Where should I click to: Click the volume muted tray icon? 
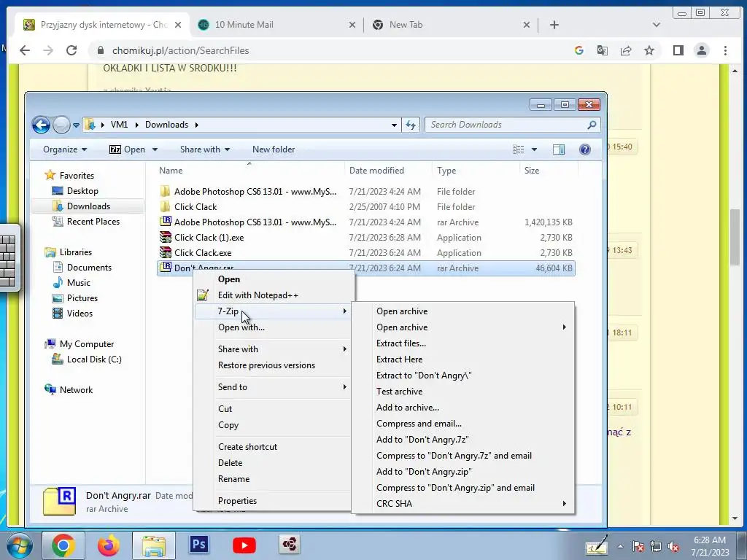(673, 547)
